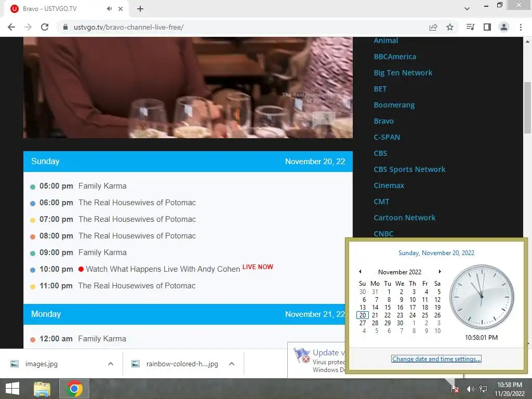Click November 2022 calendar title
This screenshot has width=532, height=399.
400,272
